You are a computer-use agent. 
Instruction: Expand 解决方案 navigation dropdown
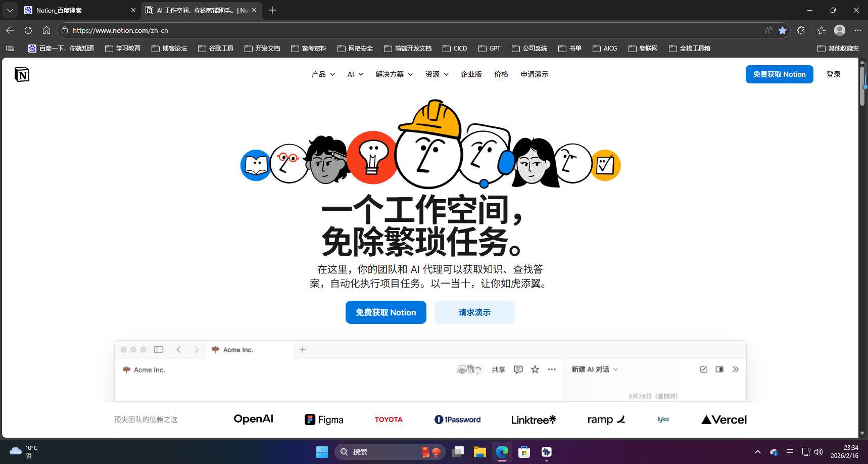(x=394, y=74)
